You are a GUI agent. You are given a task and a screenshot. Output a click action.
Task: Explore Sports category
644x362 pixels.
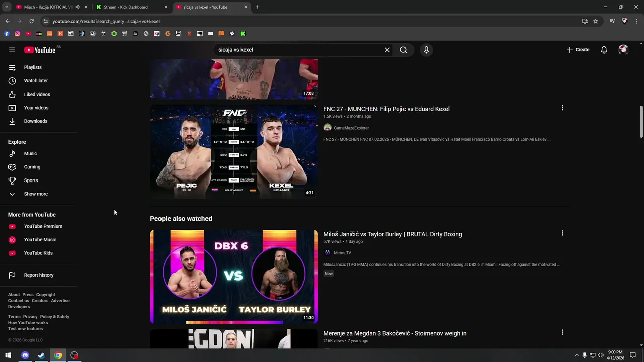pyautogui.click(x=31, y=180)
